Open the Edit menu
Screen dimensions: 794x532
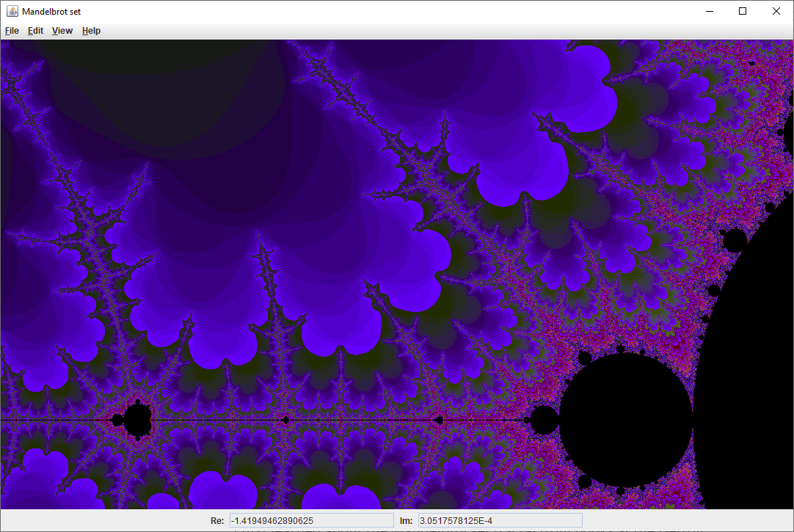35,30
